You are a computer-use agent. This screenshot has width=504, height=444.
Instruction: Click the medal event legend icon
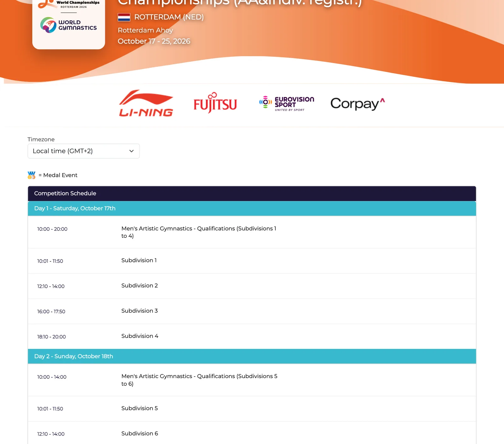tap(31, 175)
